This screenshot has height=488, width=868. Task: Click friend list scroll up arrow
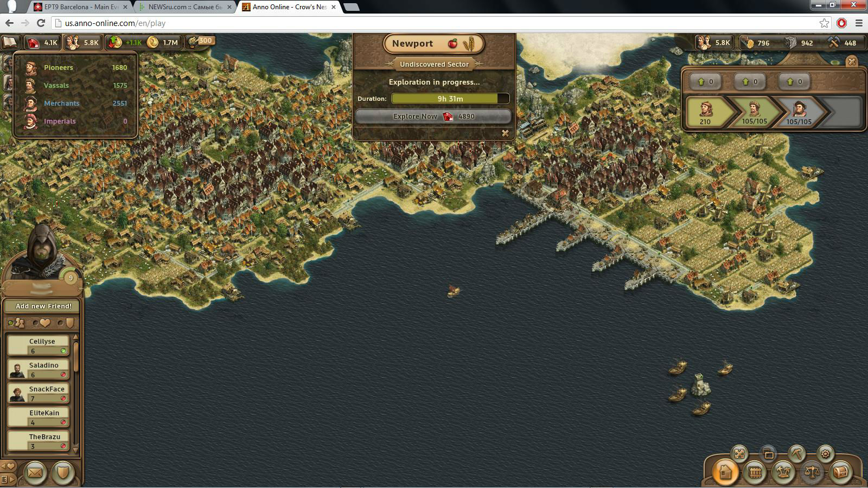(75, 337)
